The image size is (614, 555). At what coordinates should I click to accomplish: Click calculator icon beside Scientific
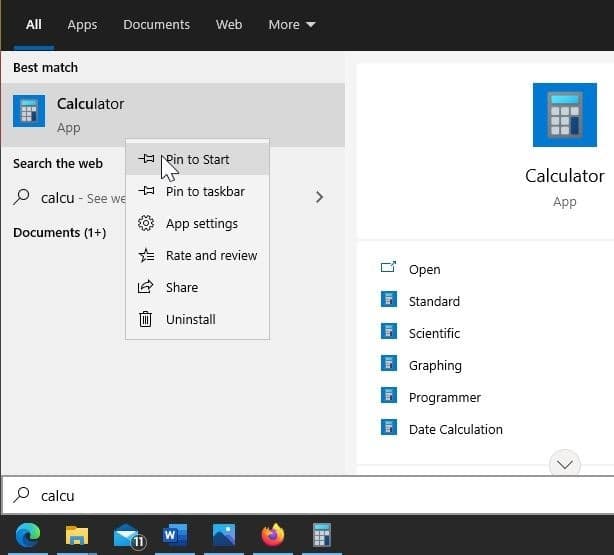click(x=388, y=331)
